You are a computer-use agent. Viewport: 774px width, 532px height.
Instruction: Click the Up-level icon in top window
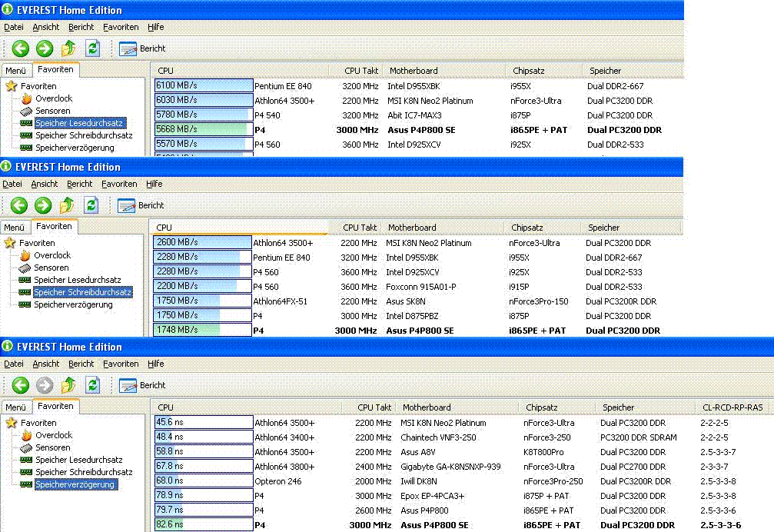pos(68,48)
